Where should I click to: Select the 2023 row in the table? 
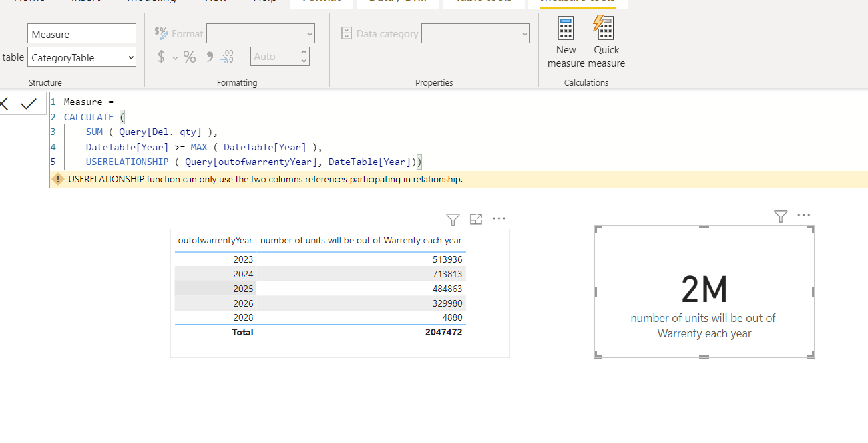click(320, 259)
